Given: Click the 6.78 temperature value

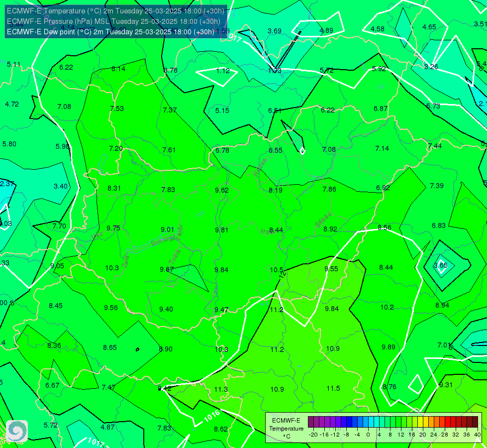Looking at the screenshot, I should (x=222, y=150).
